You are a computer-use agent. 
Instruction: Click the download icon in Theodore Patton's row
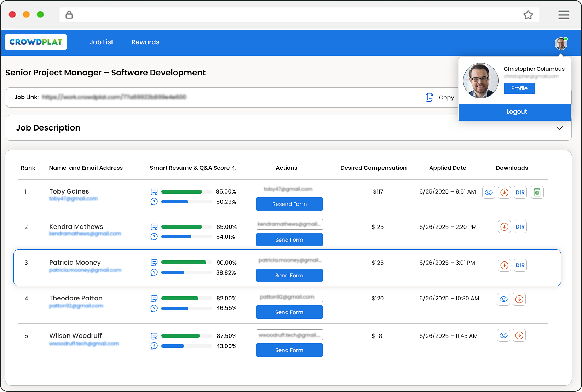519,299
